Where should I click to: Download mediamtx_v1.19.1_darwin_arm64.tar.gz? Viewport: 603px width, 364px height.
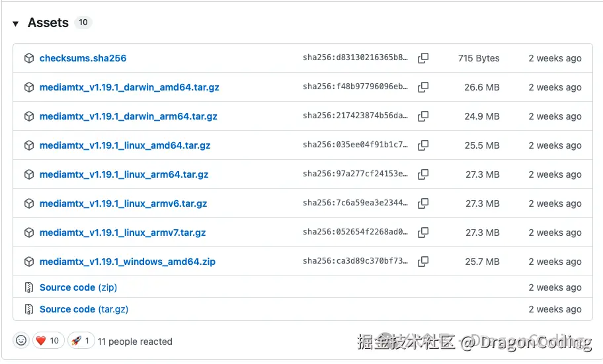[x=128, y=116]
